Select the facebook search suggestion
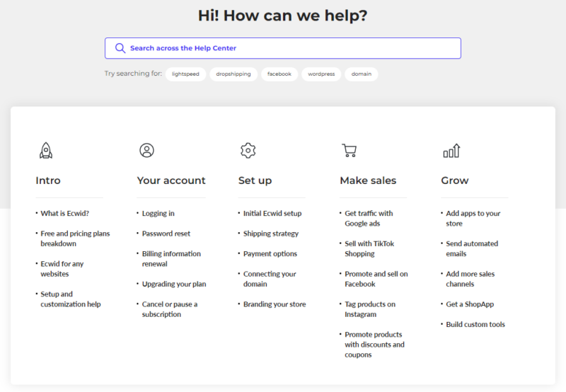This screenshot has width=566, height=392. click(279, 74)
